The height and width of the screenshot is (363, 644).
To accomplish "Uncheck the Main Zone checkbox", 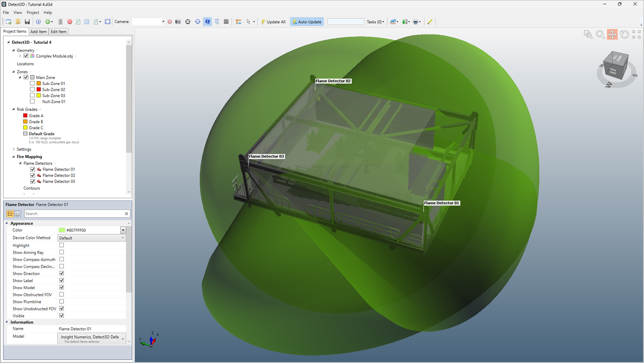I will pyautogui.click(x=26, y=77).
